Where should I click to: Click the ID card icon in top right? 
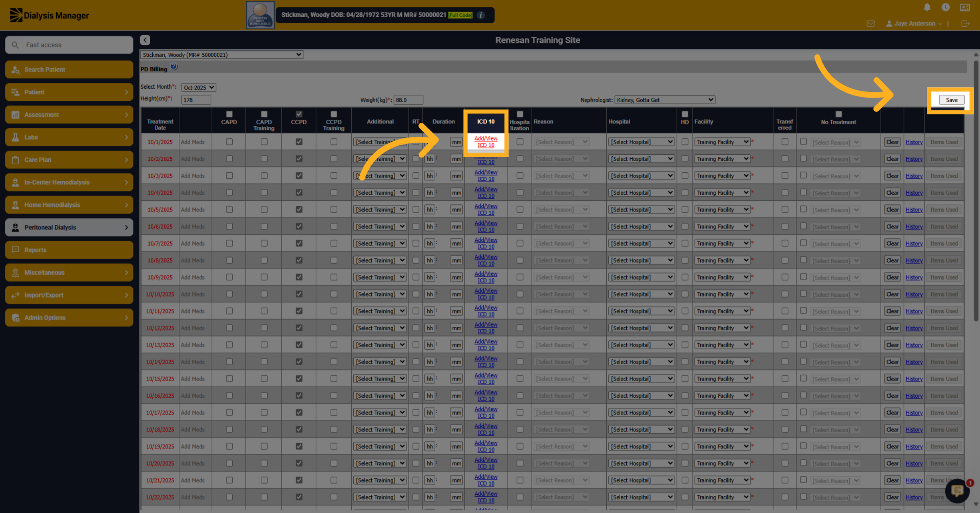pos(965,7)
